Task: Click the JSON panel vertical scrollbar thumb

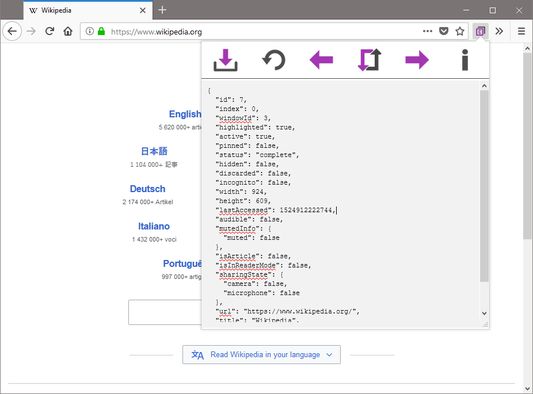Action: tap(484, 186)
